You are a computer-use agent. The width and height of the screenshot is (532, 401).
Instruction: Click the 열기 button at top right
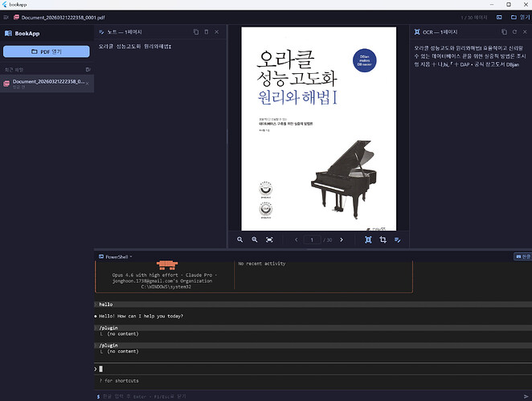pyautogui.click(x=521, y=18)
